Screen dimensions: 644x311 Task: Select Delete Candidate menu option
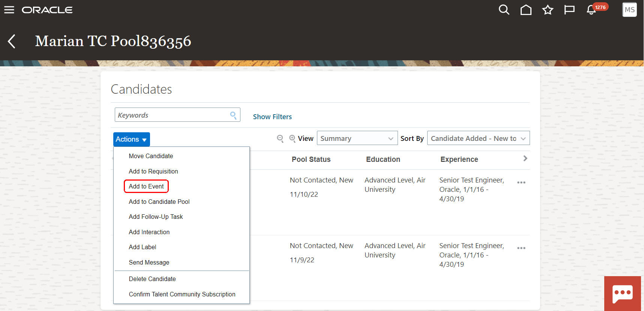coord(152,279)
